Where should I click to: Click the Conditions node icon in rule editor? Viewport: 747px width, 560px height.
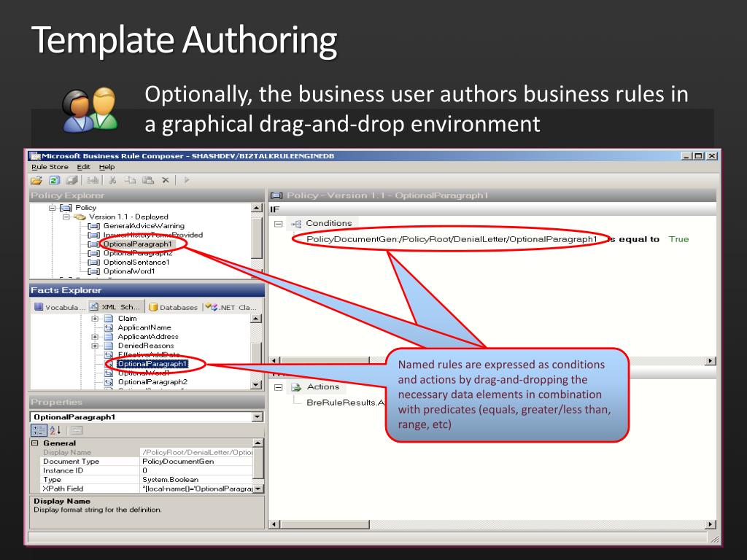(x=296, y=224)
